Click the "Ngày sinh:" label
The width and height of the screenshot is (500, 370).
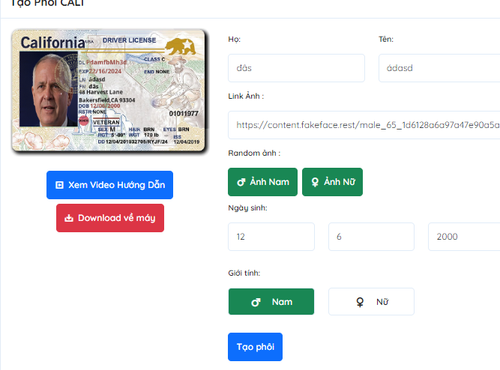[x=248, y=208]
